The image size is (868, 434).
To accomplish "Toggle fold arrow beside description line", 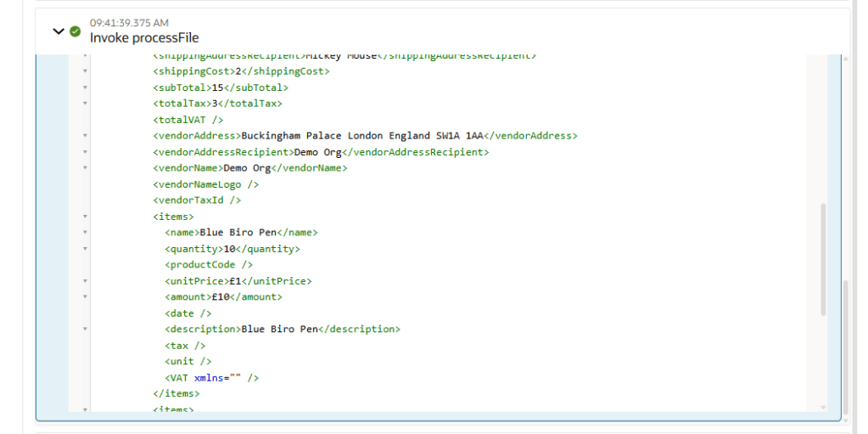I will pyautogui.click(x=85, y=329).
